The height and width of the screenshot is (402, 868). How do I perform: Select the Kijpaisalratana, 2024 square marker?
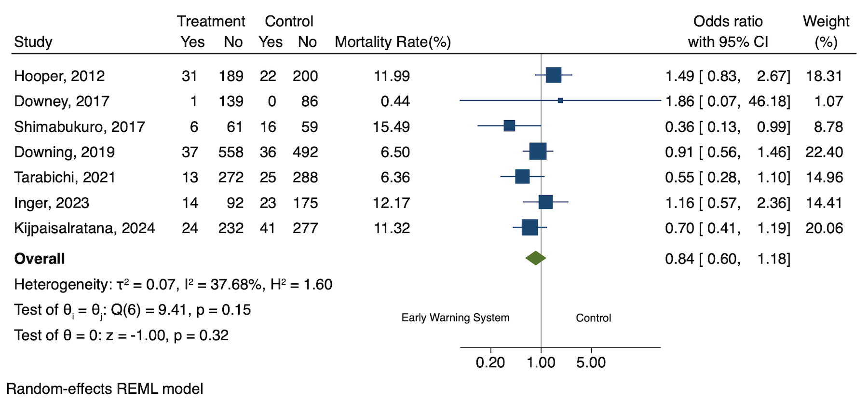pyautogui.click(x=529, y=227)
